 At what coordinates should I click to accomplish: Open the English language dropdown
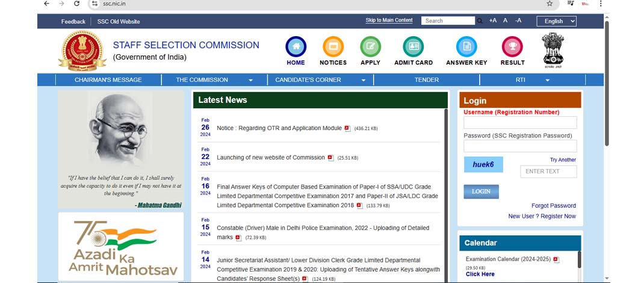(557, 21)
